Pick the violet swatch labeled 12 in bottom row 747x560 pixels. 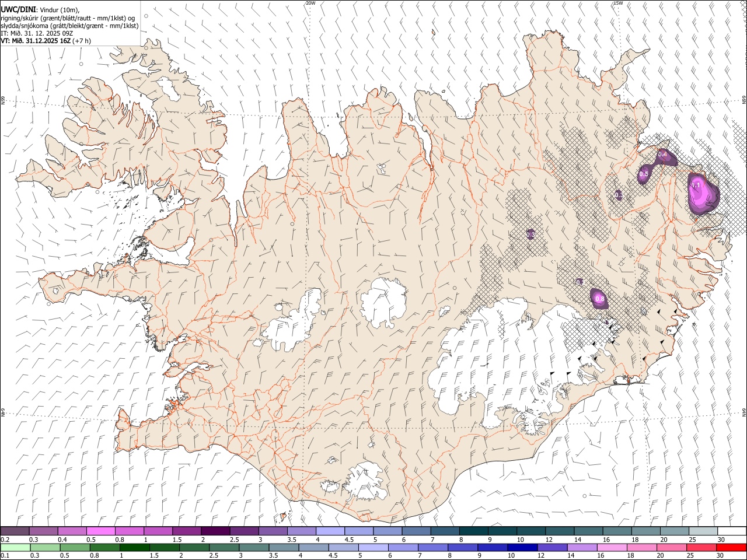tap(552, 547)
